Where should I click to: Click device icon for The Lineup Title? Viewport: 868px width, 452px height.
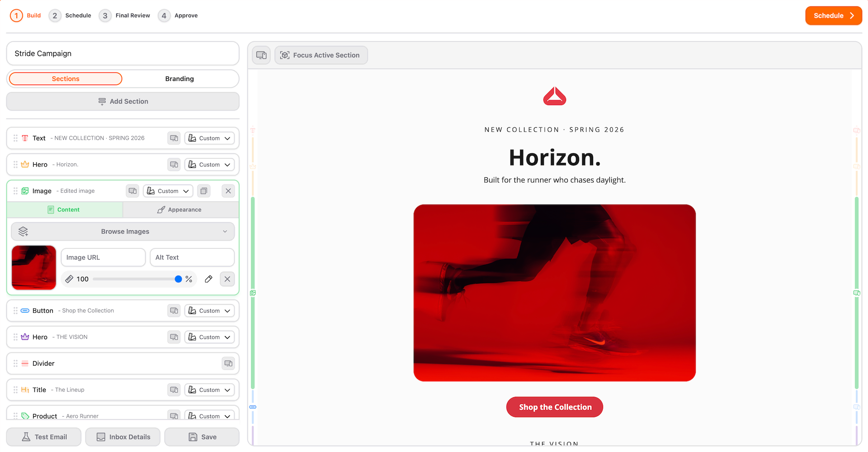(174, 390)
